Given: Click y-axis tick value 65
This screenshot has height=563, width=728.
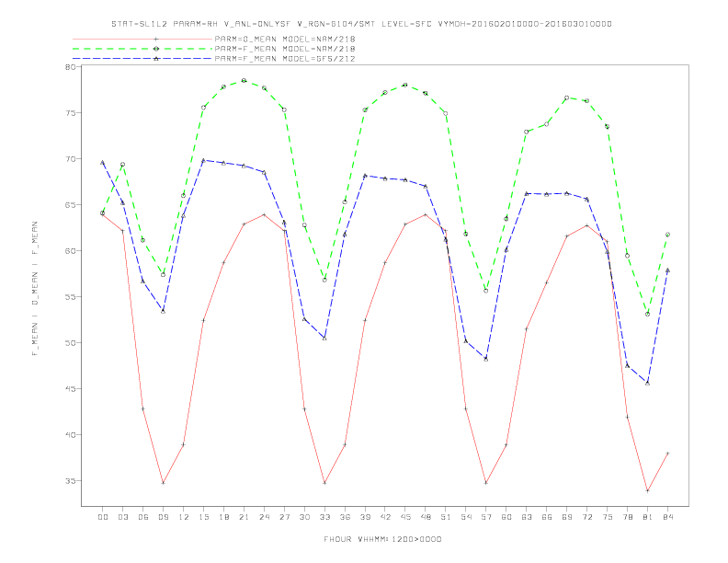Looking at the screenshot, I should click(x=71, y=205).
